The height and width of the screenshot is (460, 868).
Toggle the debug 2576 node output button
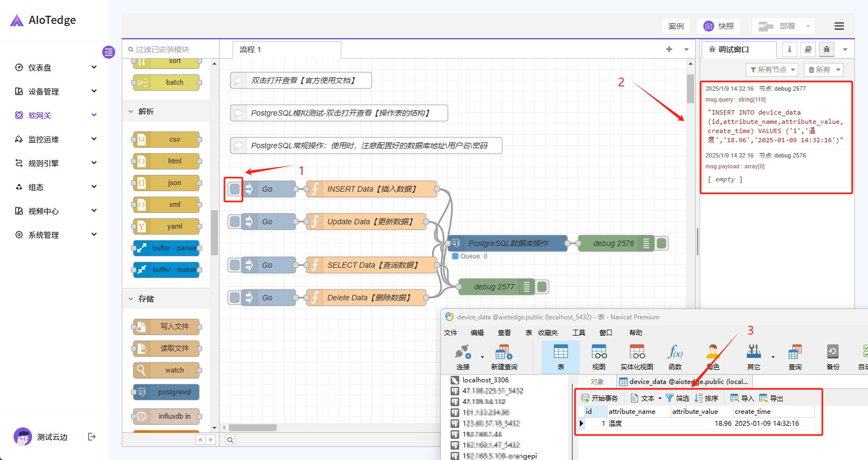(x=661, y=243)
